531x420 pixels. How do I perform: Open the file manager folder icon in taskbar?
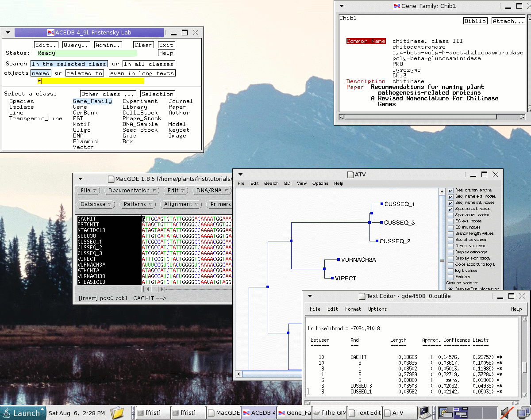click(117, 412)
